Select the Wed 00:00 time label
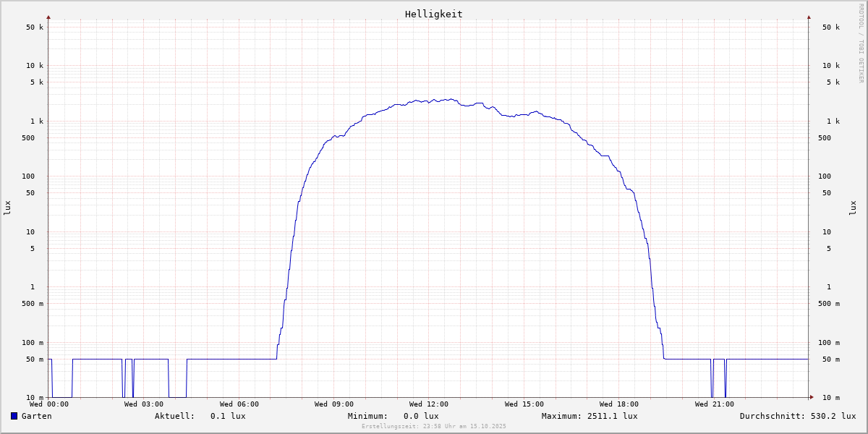The image size is (868, 434). click(x=49, y=404)
